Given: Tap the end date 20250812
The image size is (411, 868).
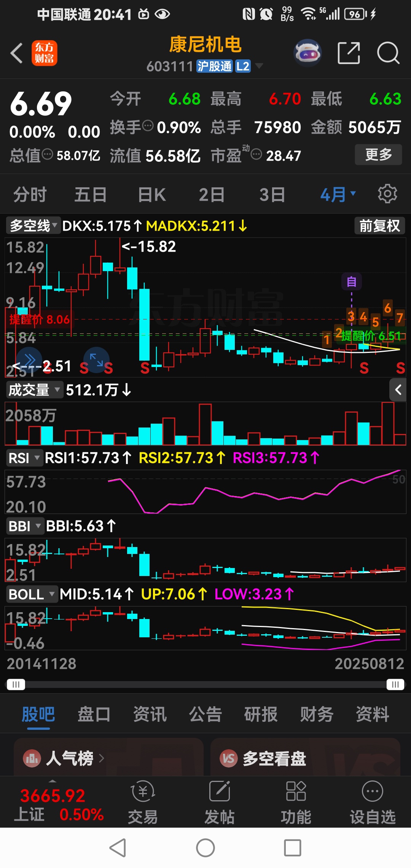Looking at the screenshot, I should click(369, 664).
